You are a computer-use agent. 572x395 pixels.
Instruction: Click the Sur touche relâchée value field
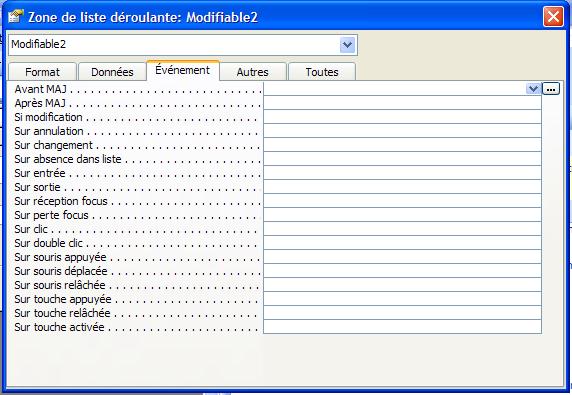tap(402, 313)
